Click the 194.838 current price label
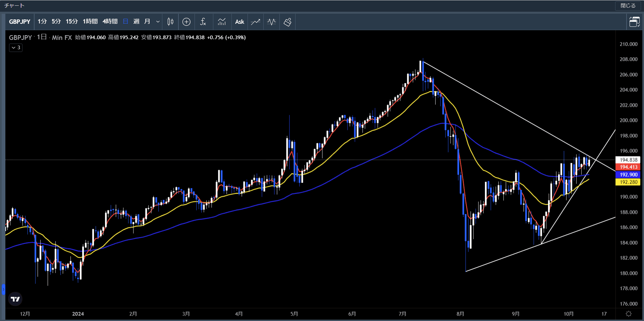Screen dimensions: 644x321 click(x=628, y=160)
